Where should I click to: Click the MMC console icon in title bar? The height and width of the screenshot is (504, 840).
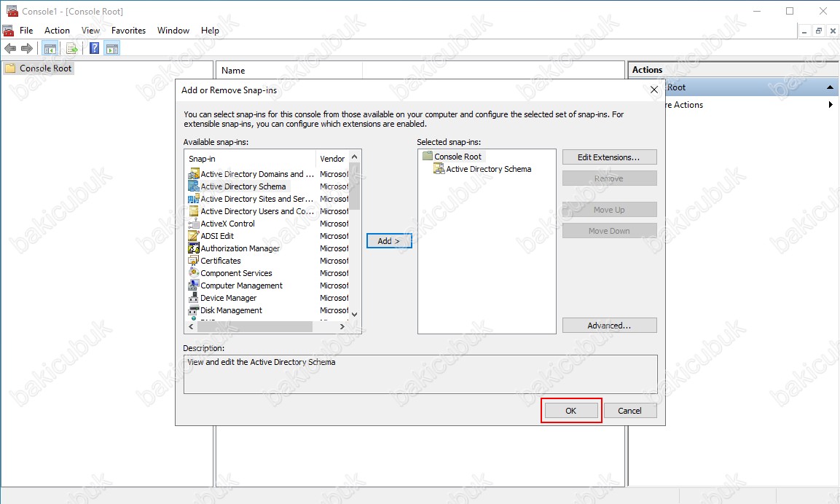pyautogui.click(x=12, y=11)
